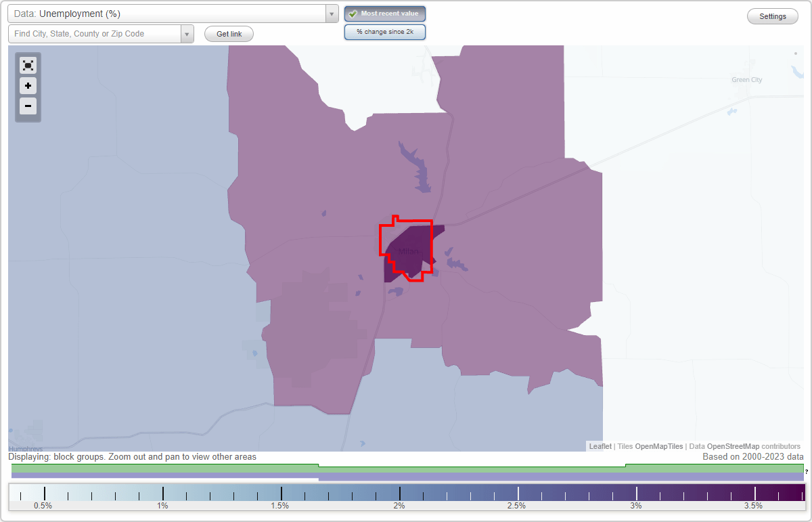Click the Get link button

point(228,34)
